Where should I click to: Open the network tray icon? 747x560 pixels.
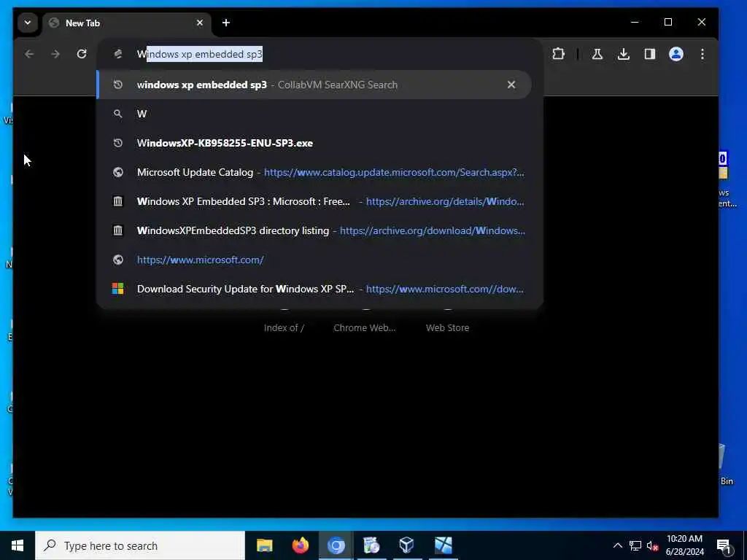click(635, 545)
